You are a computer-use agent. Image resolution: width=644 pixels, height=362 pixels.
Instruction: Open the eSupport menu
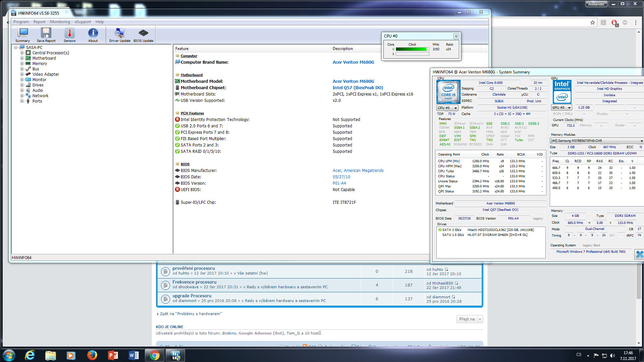[x=83, y=22]
